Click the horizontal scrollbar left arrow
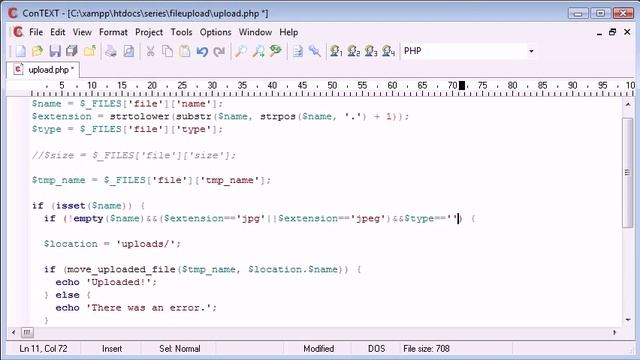 [x=13, y=332]
